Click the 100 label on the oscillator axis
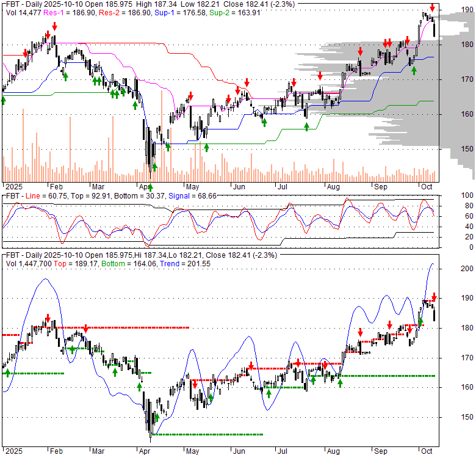 click(x=467, y=195)
